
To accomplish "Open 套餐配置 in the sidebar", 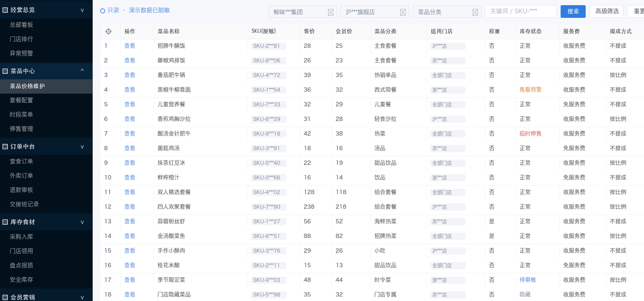I will click(x=21, y=100).
